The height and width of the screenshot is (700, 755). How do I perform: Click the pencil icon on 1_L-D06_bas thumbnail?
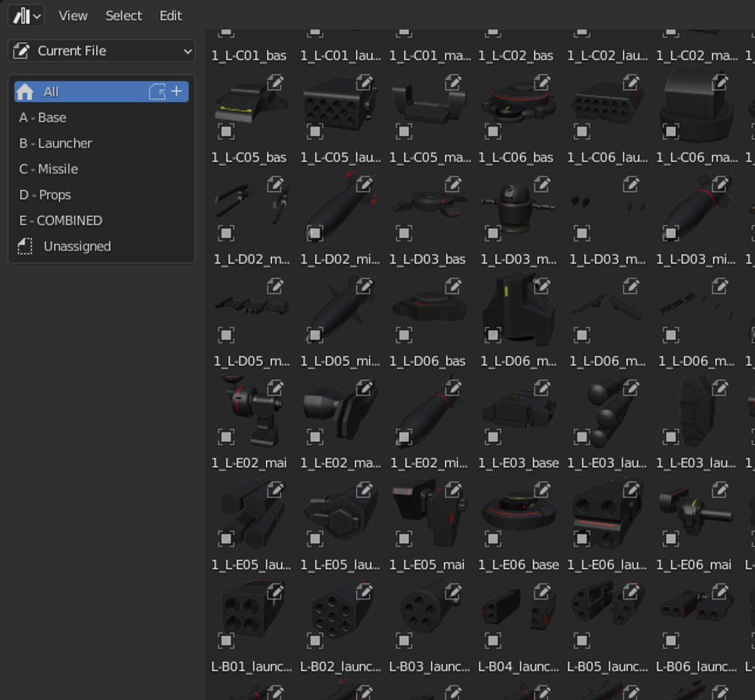[454, 286]
